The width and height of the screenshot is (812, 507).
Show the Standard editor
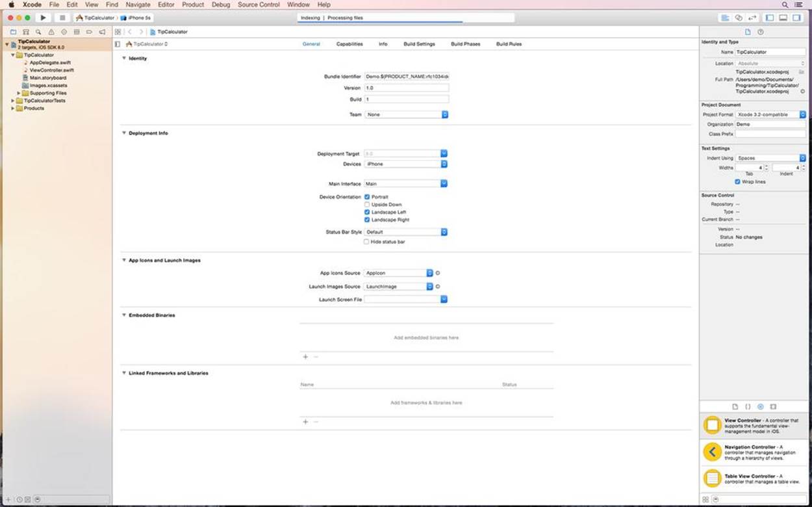point(725,18)
